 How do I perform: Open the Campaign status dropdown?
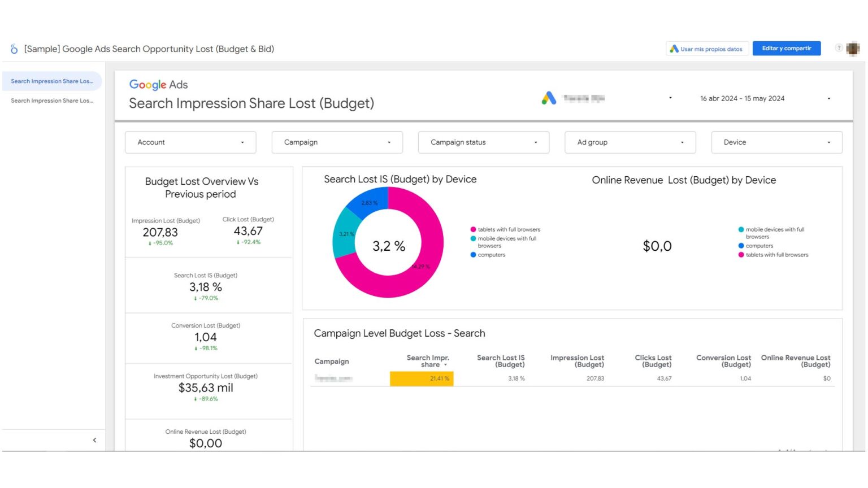[483, 142]
